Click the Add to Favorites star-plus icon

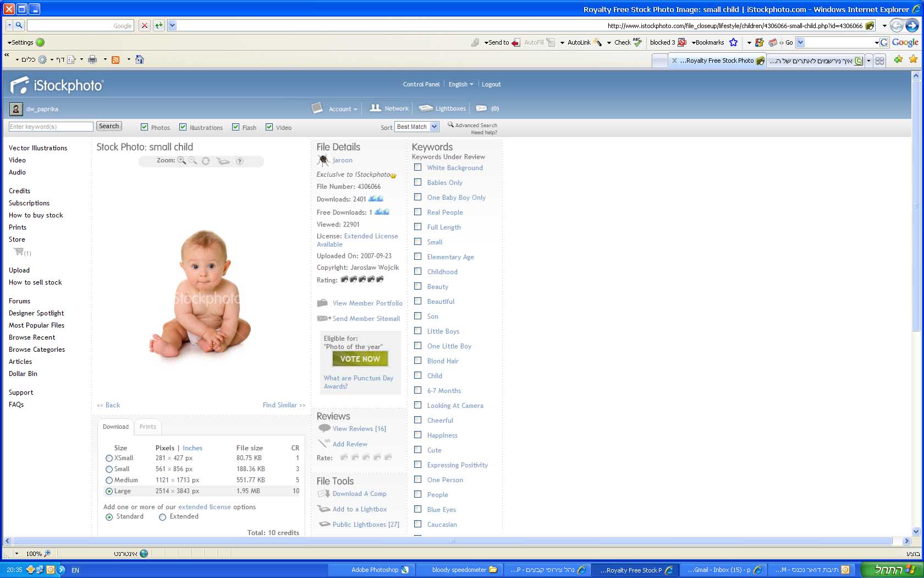(898, 59)
